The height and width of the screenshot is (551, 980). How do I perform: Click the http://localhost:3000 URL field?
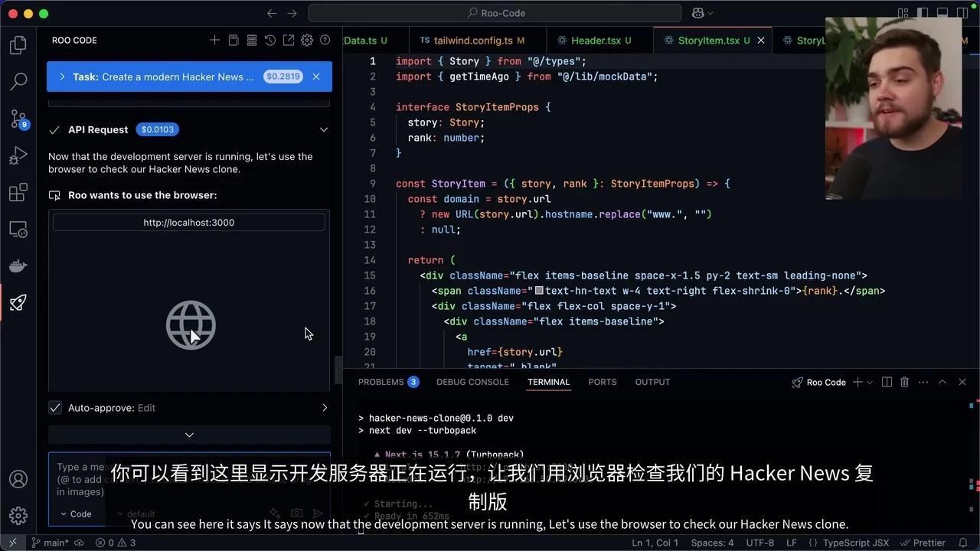click(189, 223)
